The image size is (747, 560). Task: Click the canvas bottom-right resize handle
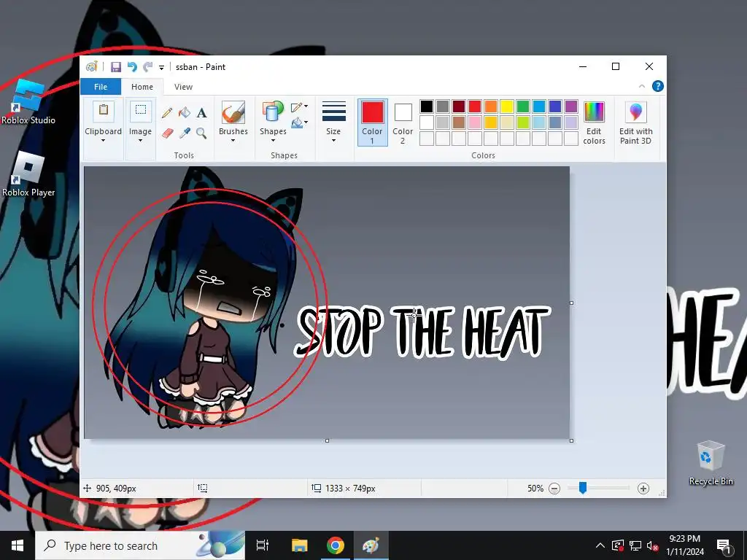pyautogui.click(x=572, y=440)
